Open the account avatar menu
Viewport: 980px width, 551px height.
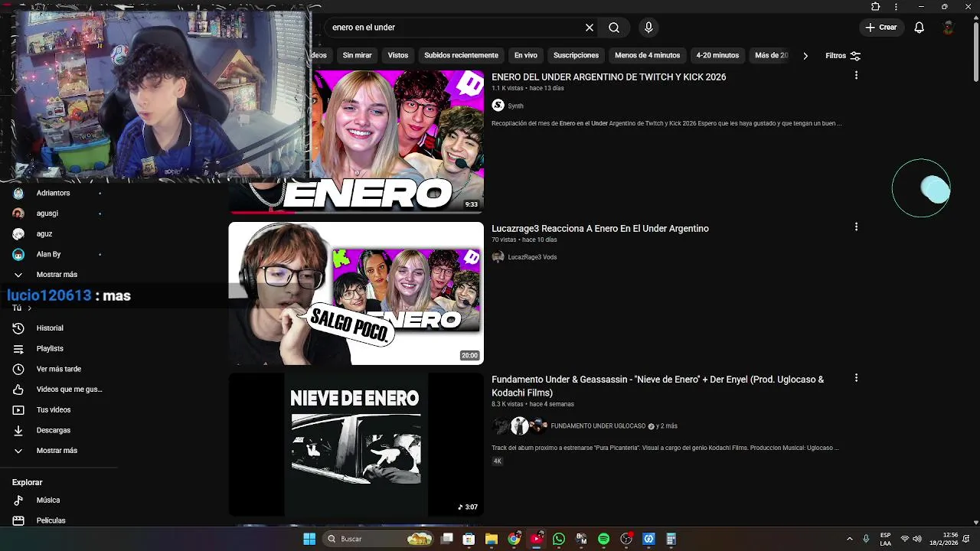pos(949,28)
